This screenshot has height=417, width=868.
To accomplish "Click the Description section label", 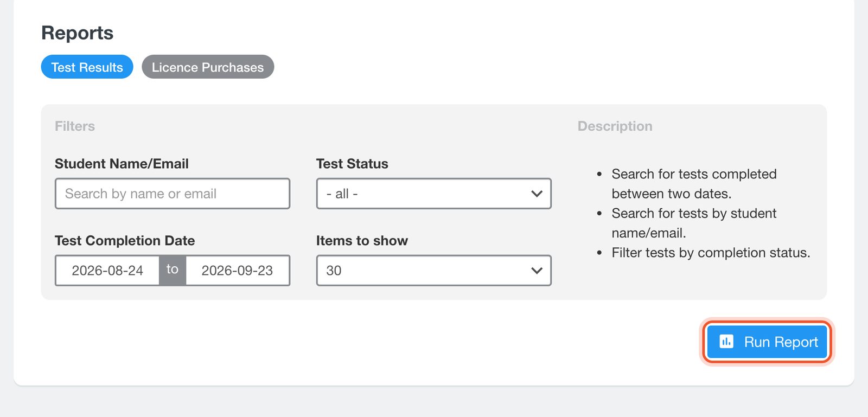I will [615, 126].
